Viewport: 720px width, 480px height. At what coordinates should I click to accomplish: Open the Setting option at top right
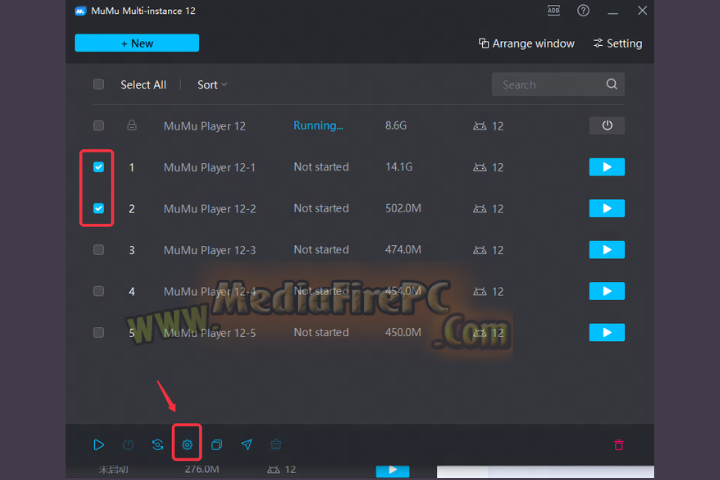[618, 44]
